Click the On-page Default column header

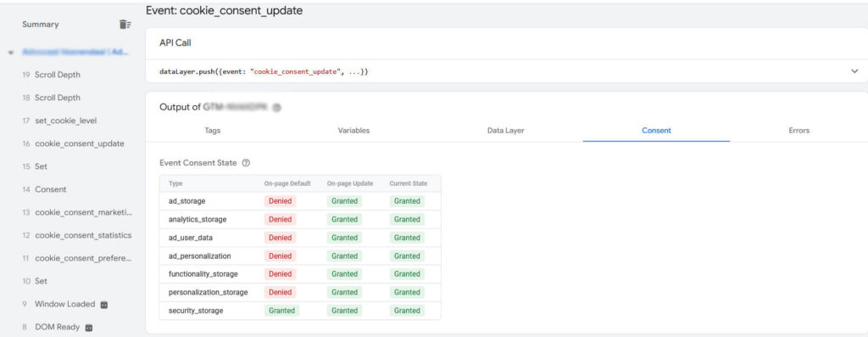[287, 183]
